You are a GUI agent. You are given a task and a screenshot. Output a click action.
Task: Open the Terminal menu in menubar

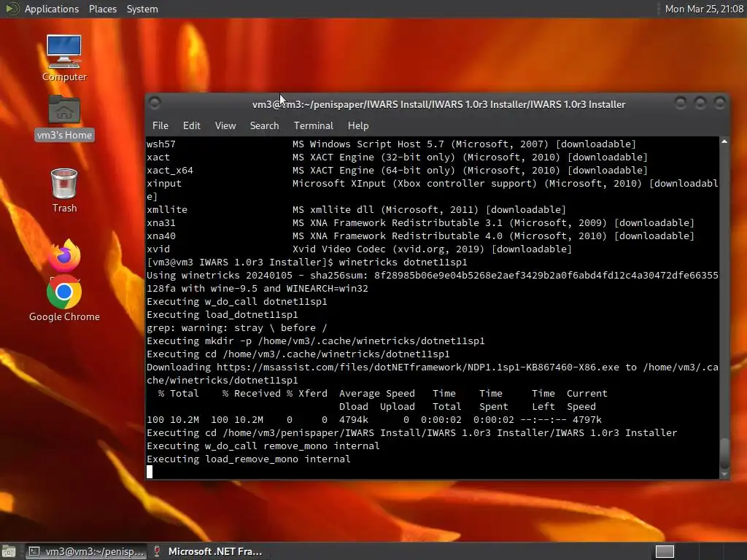(x=313, y=125)
